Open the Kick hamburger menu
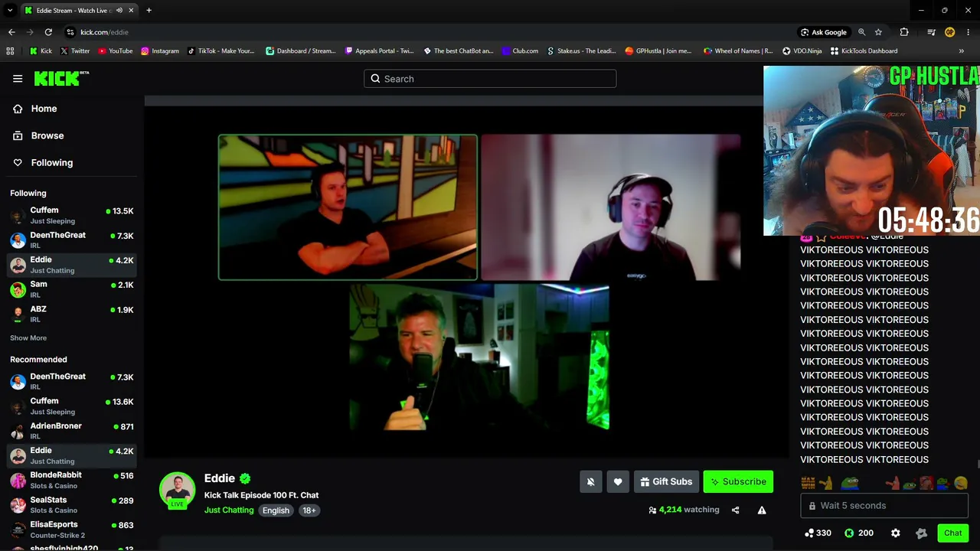980x551 pixels. [x=18, y=78]
